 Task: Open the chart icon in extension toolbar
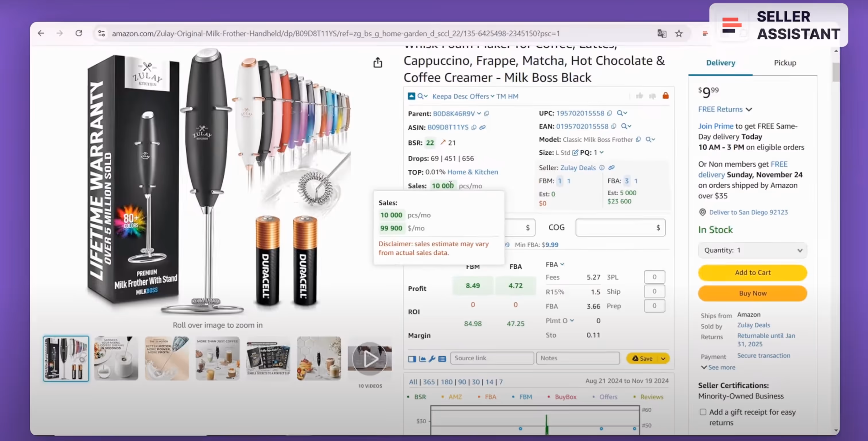[422, 359]
